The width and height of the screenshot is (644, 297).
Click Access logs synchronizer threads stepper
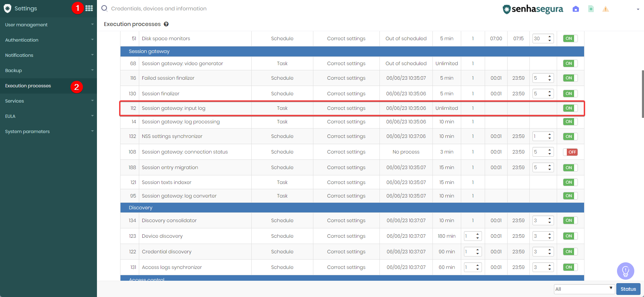473,267
